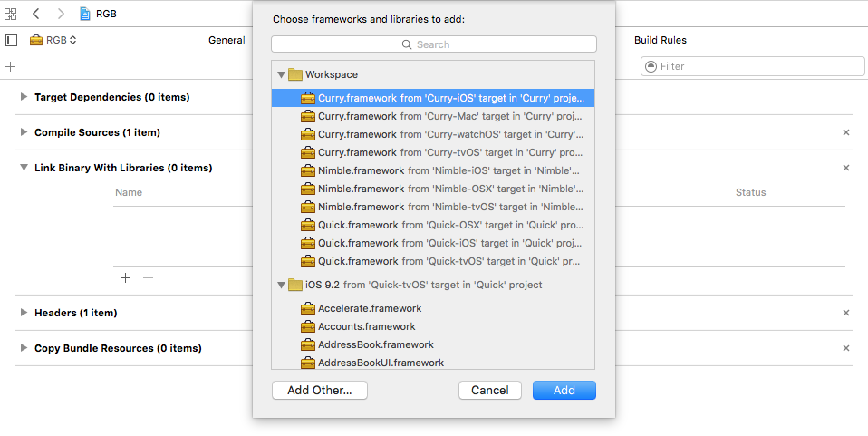Click the Status column header

750,192
